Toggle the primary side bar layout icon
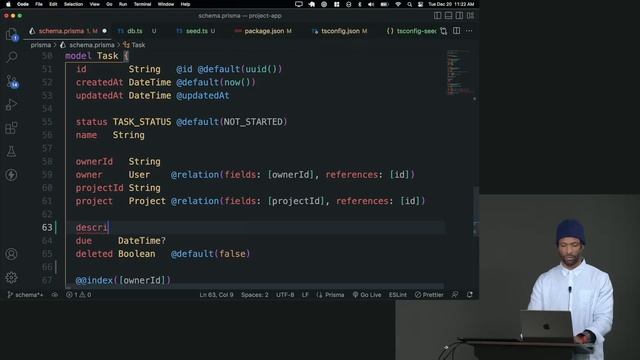 point(438,16)
